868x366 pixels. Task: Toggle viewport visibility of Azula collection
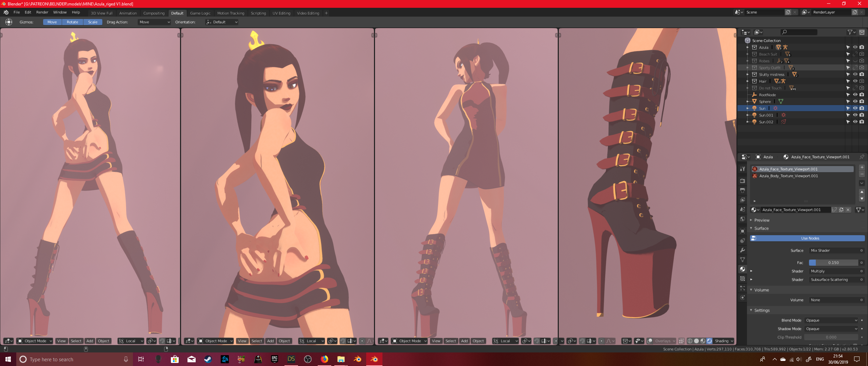point(855,47)
